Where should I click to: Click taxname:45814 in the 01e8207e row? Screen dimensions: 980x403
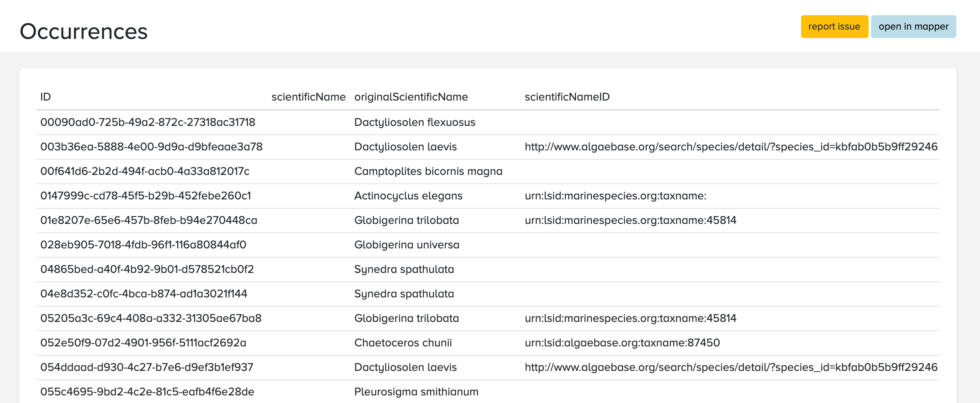point(631,220)
